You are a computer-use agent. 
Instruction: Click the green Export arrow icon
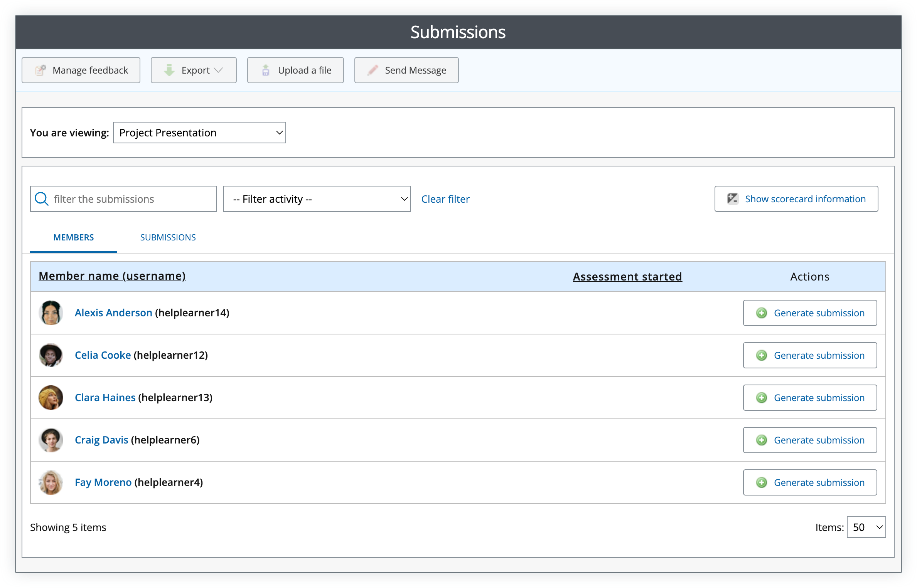[169, 70]
